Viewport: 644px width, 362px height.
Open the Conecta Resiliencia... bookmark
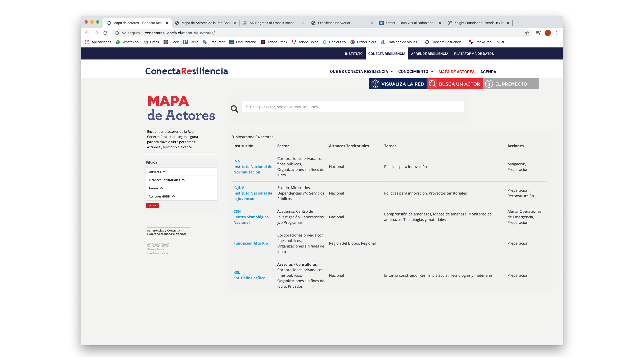444,42
